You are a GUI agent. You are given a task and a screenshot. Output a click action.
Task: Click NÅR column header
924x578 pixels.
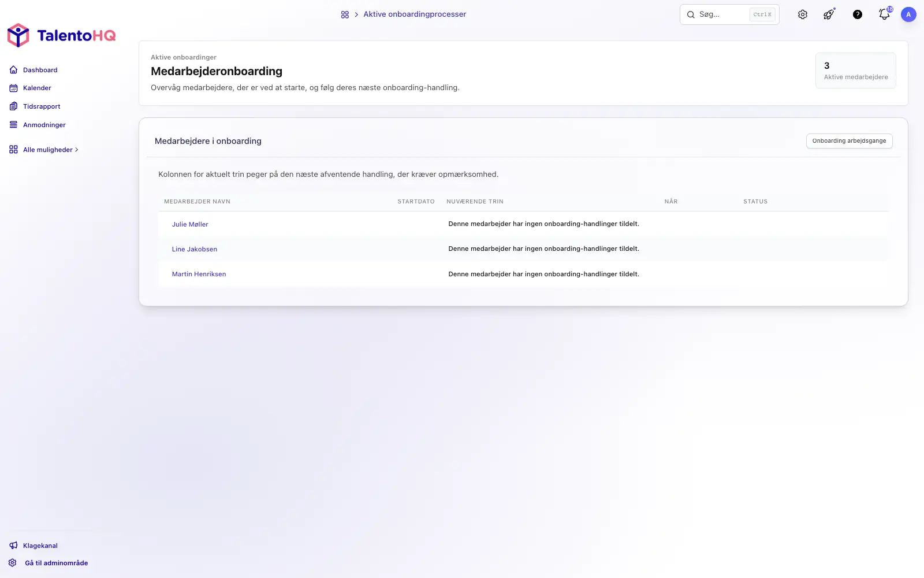671,202
